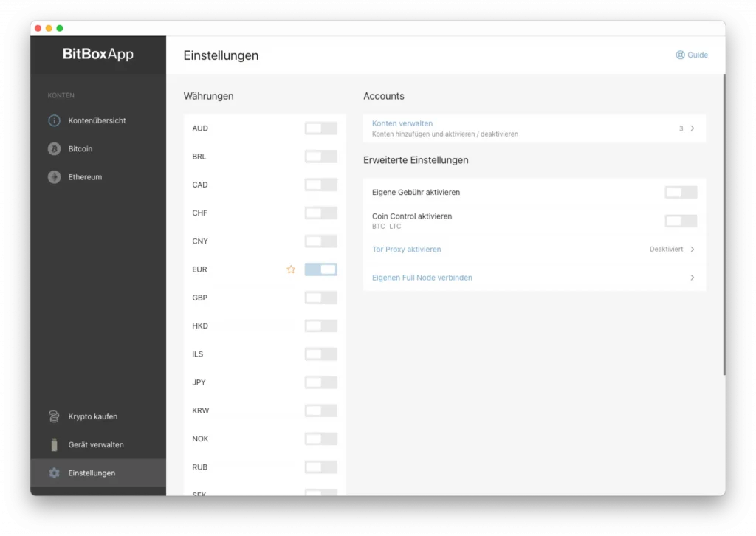Expand Eigenen Full Node verbinden chevron
Screen dimensions: 756x536
click(x=692, y=278)
